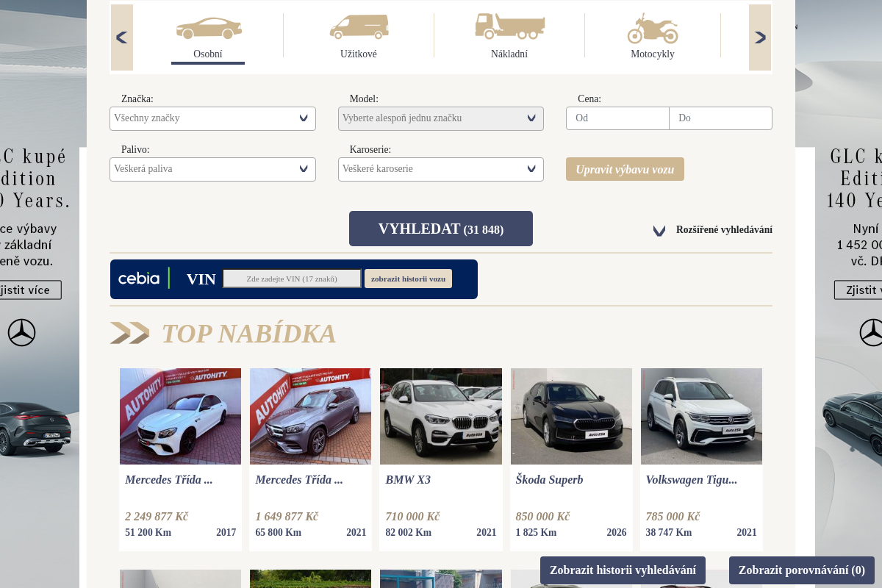
Task: Click mileage 38 747 Km
Action: click(668, 533)
